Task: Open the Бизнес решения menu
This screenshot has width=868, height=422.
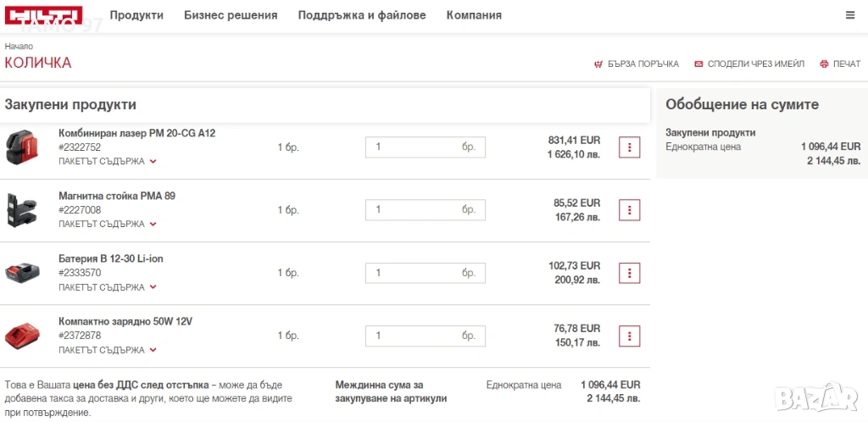Action: tap(231, 15)
